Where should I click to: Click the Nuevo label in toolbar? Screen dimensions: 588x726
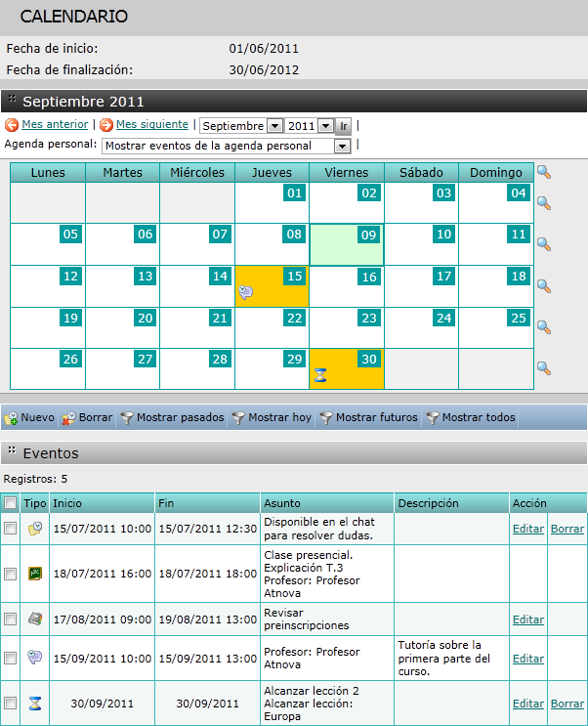(37, 417)
